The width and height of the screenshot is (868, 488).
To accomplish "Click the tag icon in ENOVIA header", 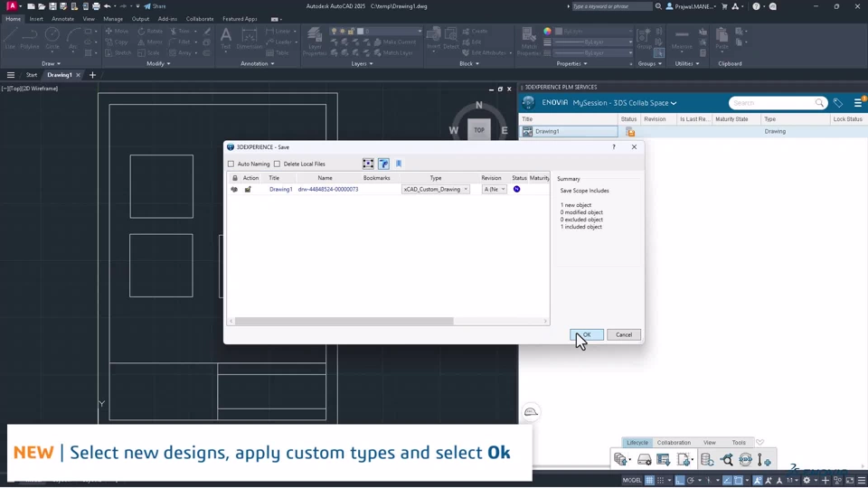I will point(838,103).
